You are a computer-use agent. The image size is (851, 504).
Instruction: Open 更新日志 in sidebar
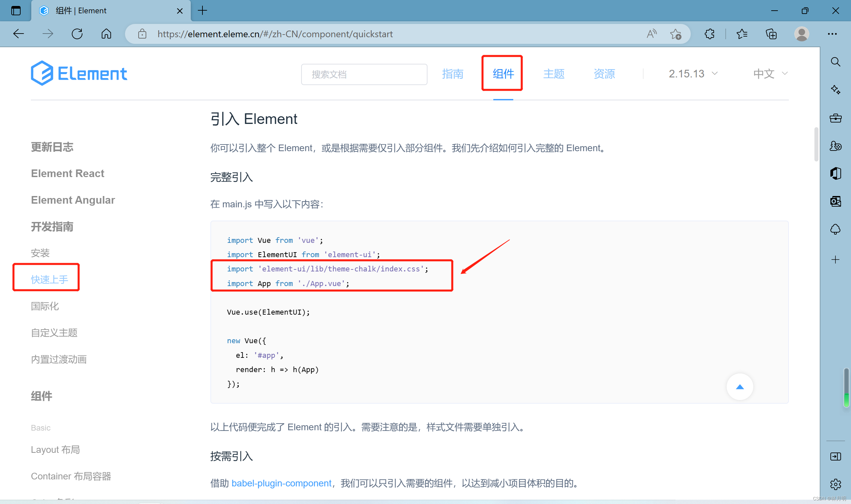click(52, 147)
